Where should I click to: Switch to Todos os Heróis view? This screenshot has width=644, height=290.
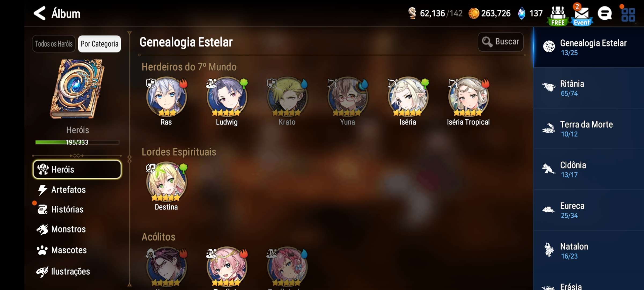pyautogui.click(x=54, y=44)
